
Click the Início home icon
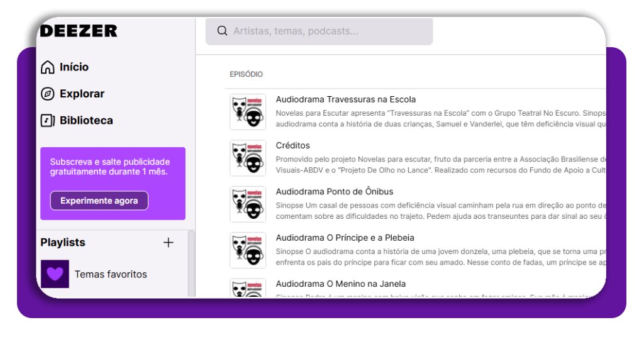click(47, 67)
